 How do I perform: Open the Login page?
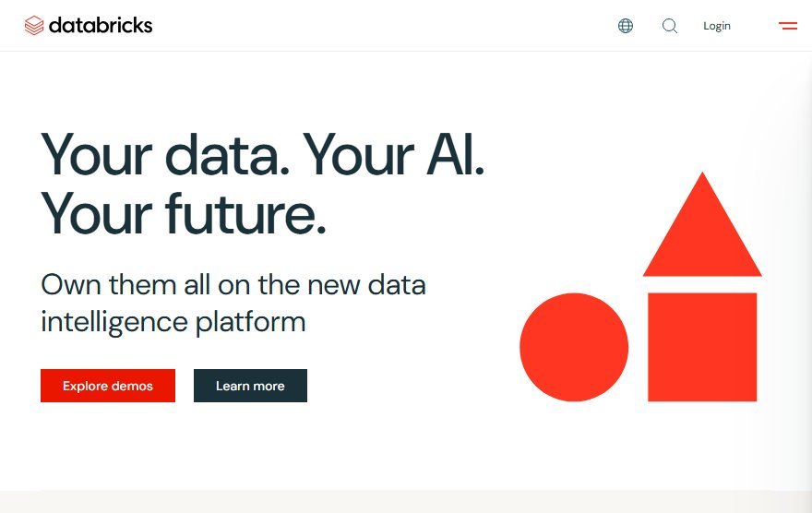point(717,26)
